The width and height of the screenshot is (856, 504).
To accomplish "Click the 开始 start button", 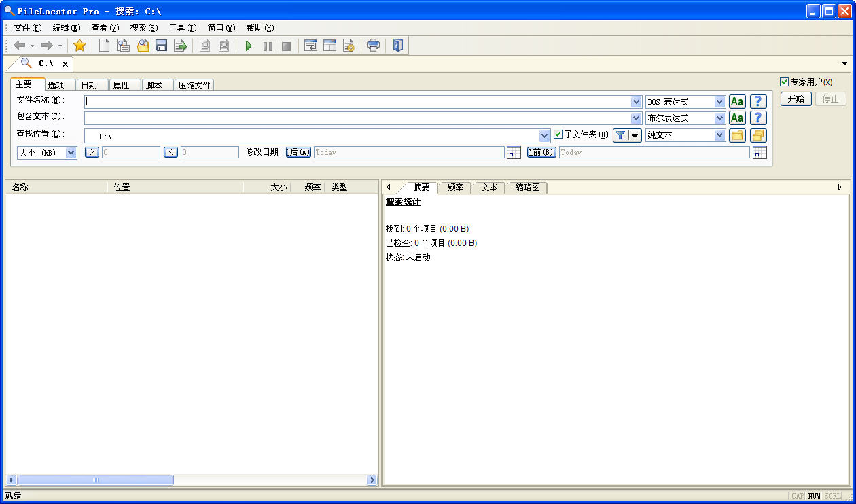I will pos(796,98).
